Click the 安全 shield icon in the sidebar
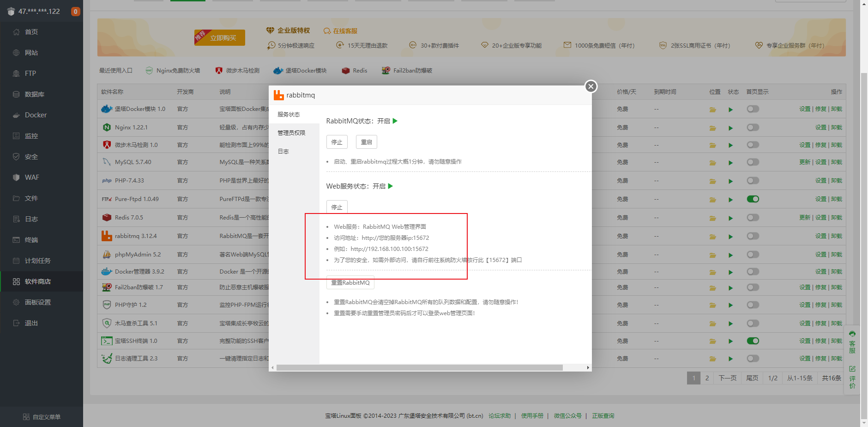868x427 pixels. (x=16, y=157)
